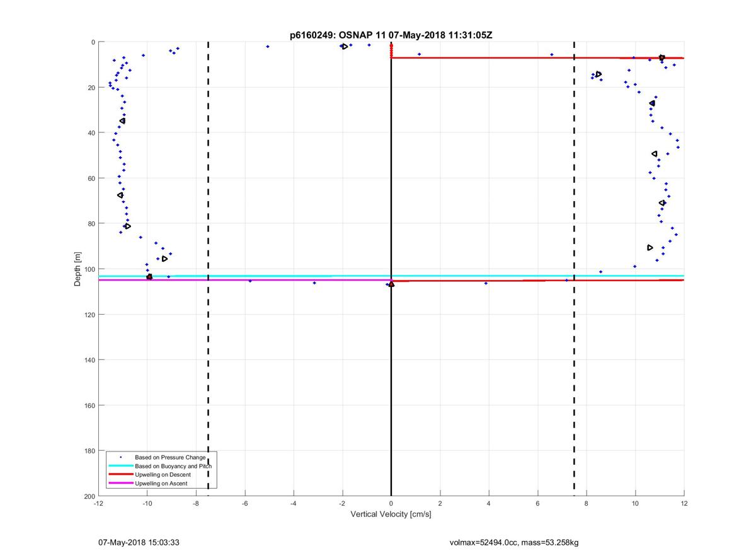Screen dimensions: 756x558
Task: Click the x-axis tick label -6
Action: click(244, 504)
